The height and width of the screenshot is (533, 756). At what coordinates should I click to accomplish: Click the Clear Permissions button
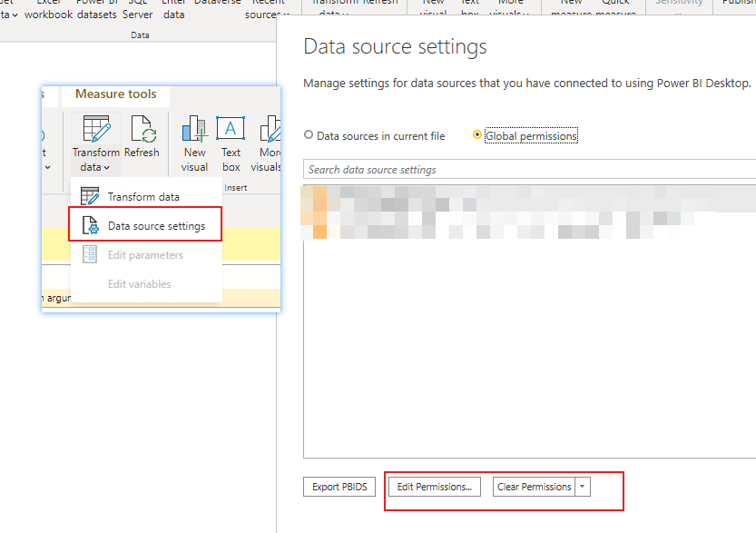(534, 487)
